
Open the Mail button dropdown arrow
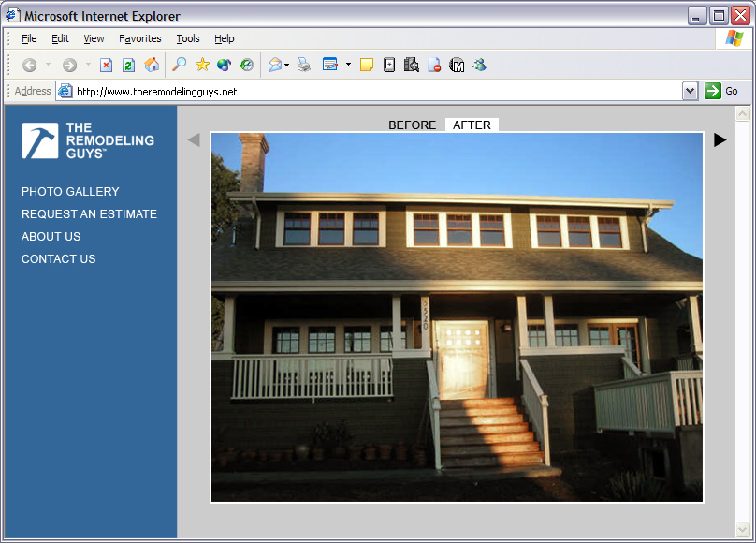(287, 65)
